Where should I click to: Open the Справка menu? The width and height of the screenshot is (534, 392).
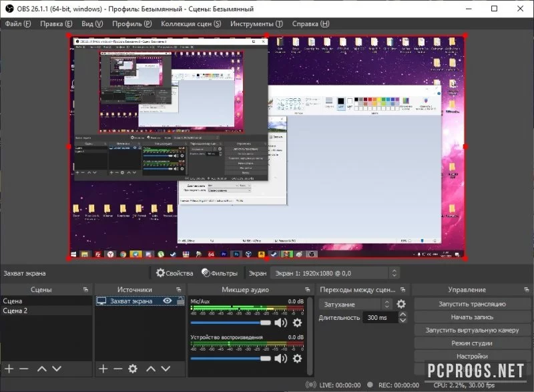(x=310, y=24)
